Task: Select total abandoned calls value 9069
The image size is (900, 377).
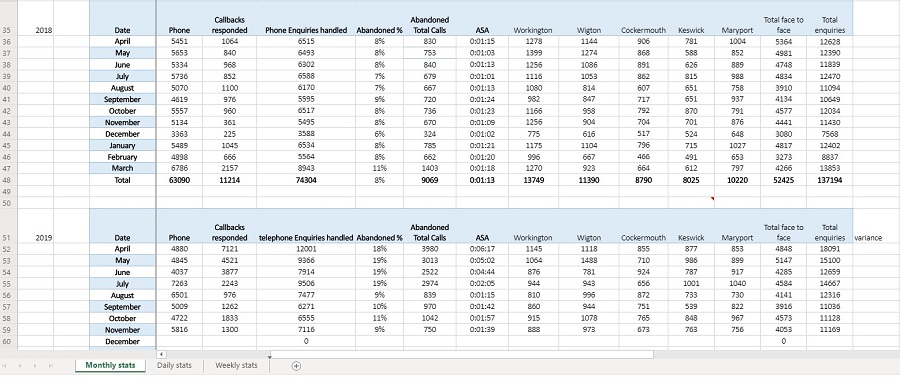Action: click(429, 180)
